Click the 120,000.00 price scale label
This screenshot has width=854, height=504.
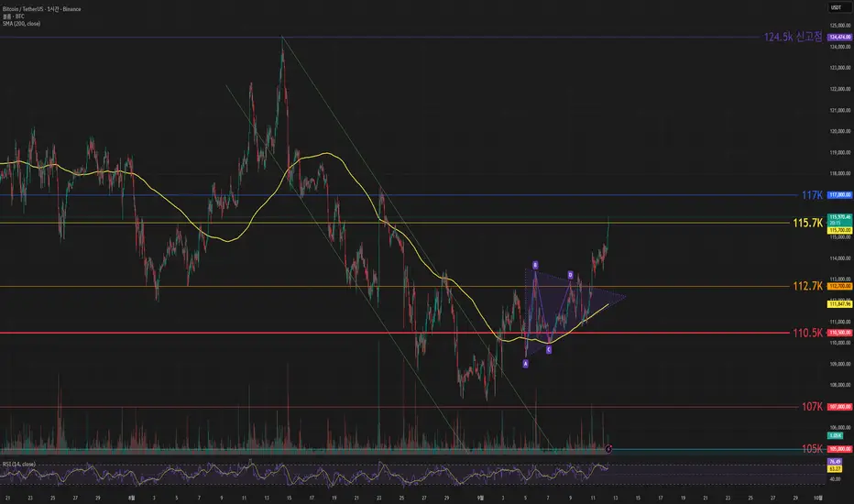click(840, 131)
